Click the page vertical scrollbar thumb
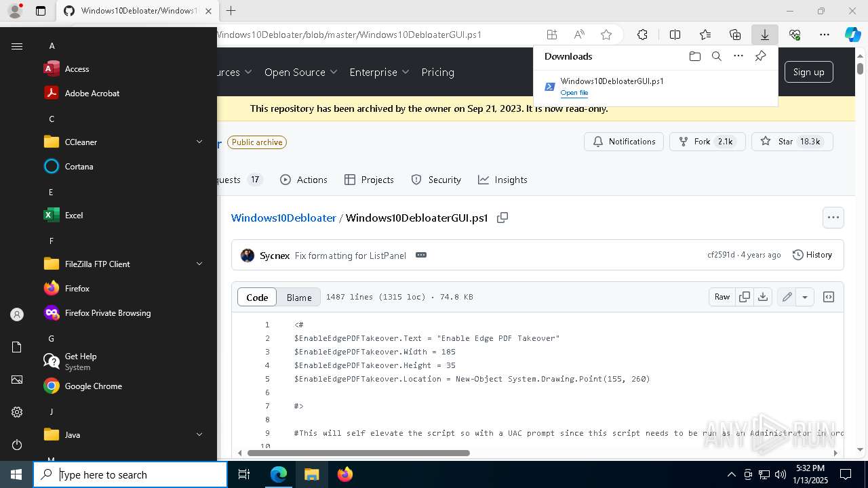Viewport: 868px width, 488px height. (860, 68)
